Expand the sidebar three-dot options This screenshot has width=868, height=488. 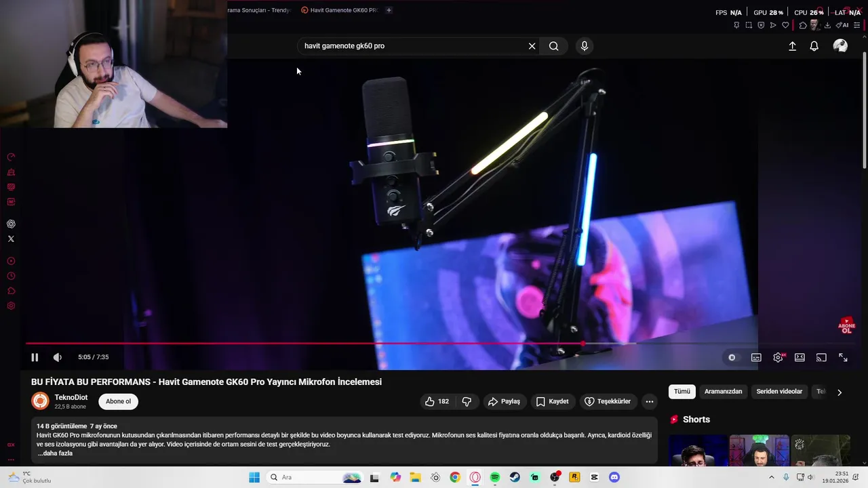tap(11, 459)
